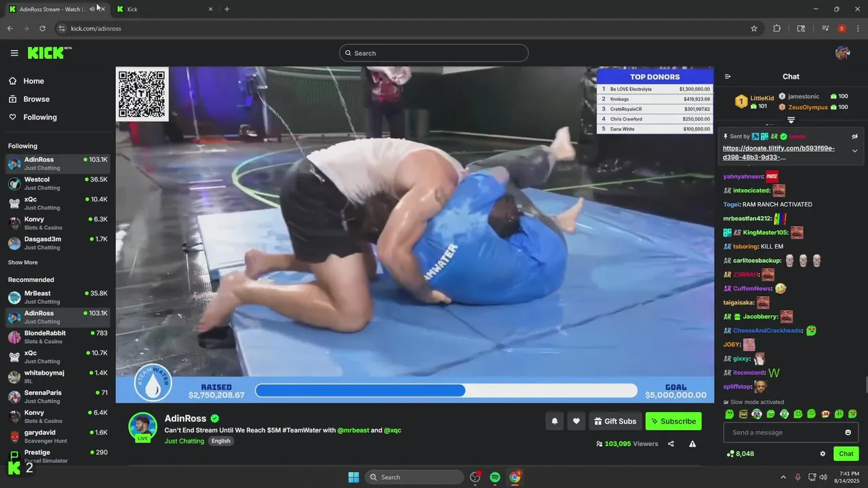Image resolution: width=868 pixels, height=488 pixels.
Task: Hide the pinned message with the crossed-eye icon
Action: pos(855,136)
